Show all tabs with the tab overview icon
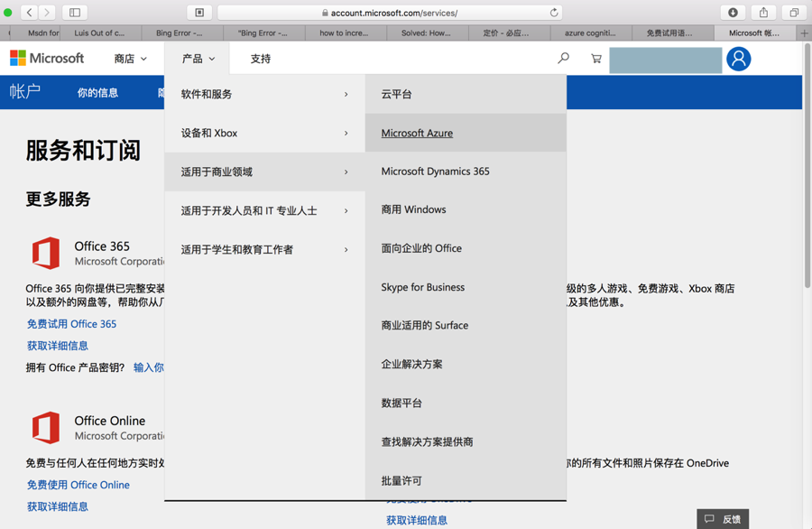 [794, 13]
